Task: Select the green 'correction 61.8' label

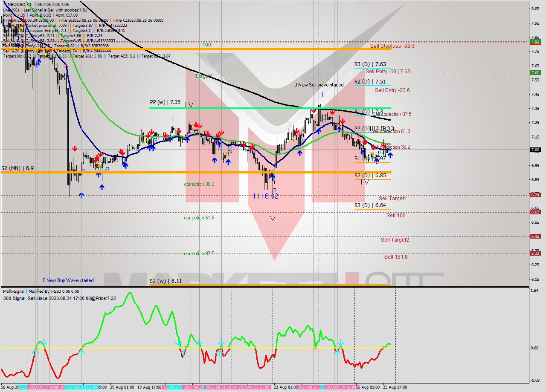Action: point(199,218)
